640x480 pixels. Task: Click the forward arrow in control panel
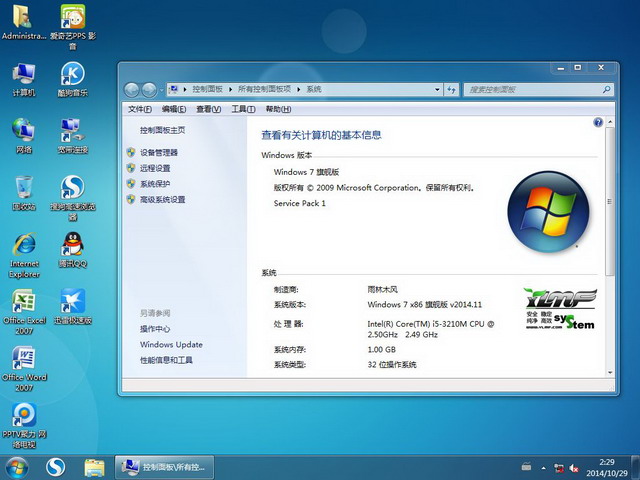(x=149, y=90)
